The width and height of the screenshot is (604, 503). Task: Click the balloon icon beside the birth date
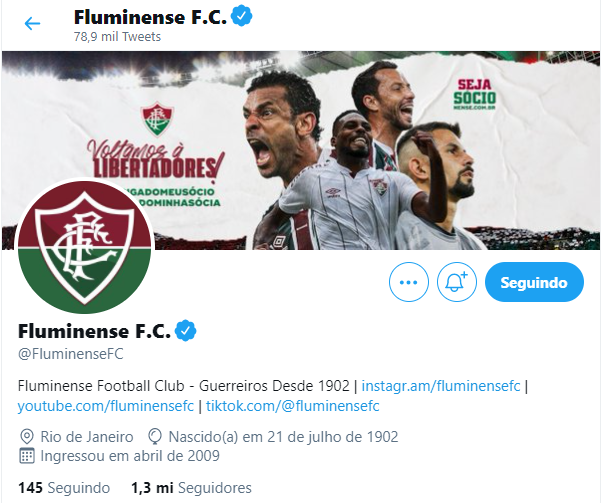coord(154,437)
